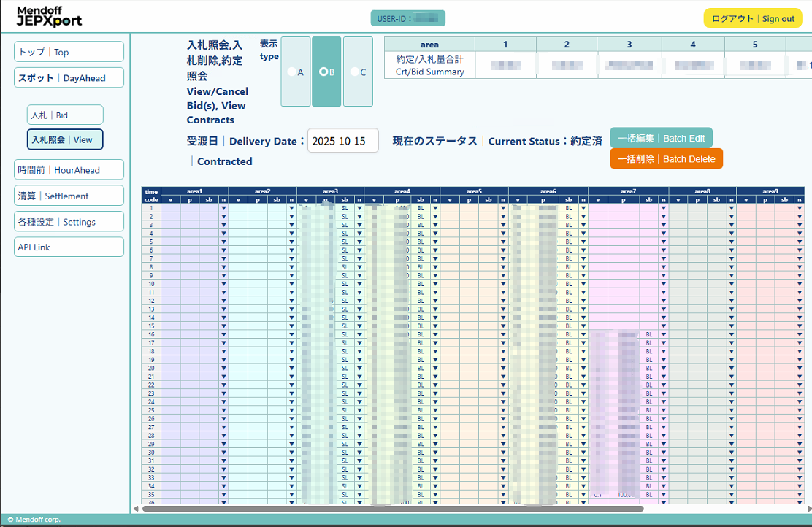Click the area1 column header

coord(194,191)
